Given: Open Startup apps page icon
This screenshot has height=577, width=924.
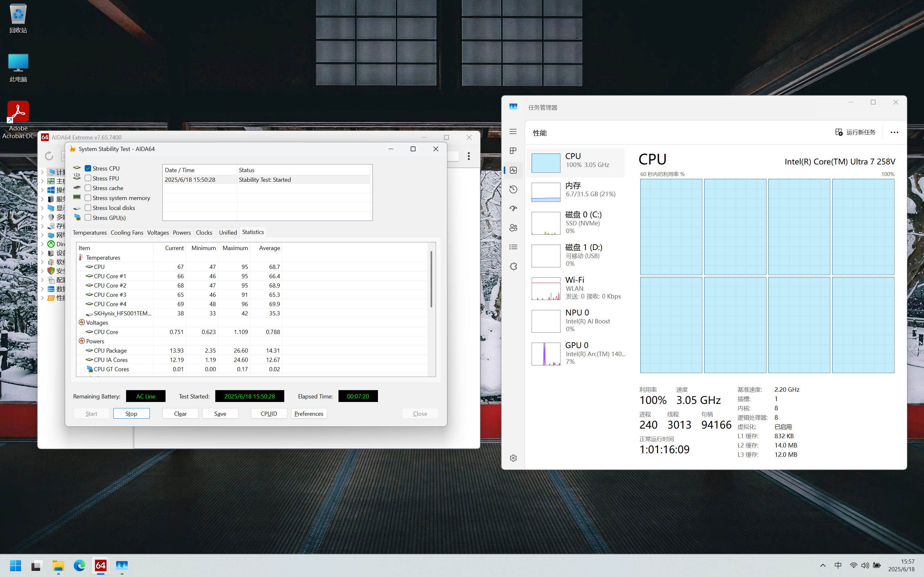Looking at the screenshot, I should click(513, 208).
